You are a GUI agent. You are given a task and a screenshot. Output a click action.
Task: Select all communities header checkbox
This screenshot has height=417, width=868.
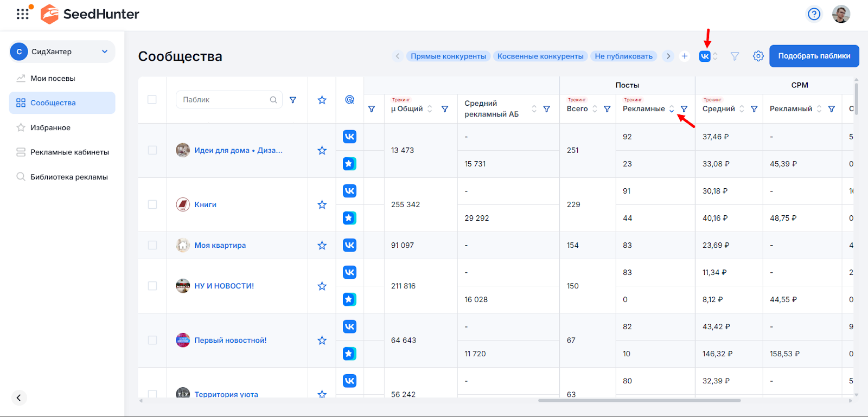pyautogui.click(x=152, y=100)
